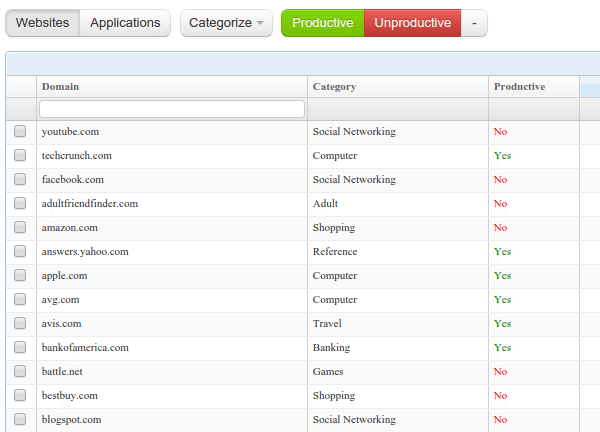Click the avis.com domain cell
Image resolution: width=600 pixels, height=432 pixels.
[x=172, y=324]
